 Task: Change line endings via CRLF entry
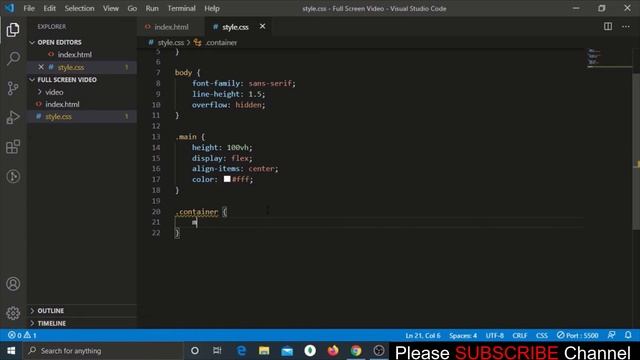[x=520, y=335]
